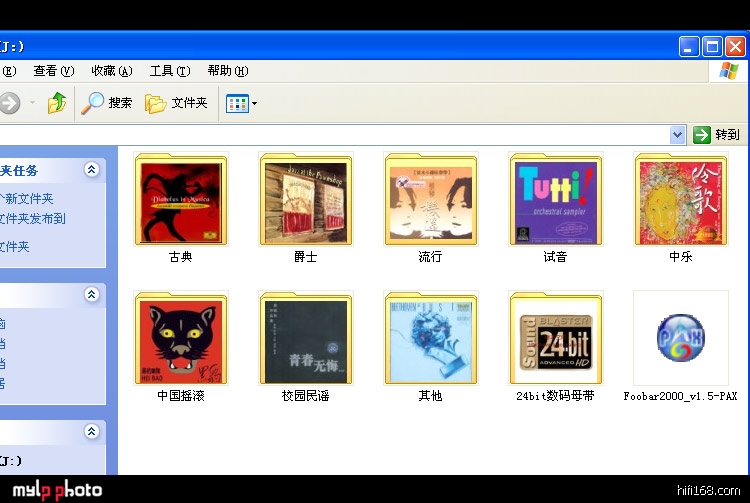Open the 收藏(A) favorites menu
Screen dimensions: 750x503
tap(111, 71)
